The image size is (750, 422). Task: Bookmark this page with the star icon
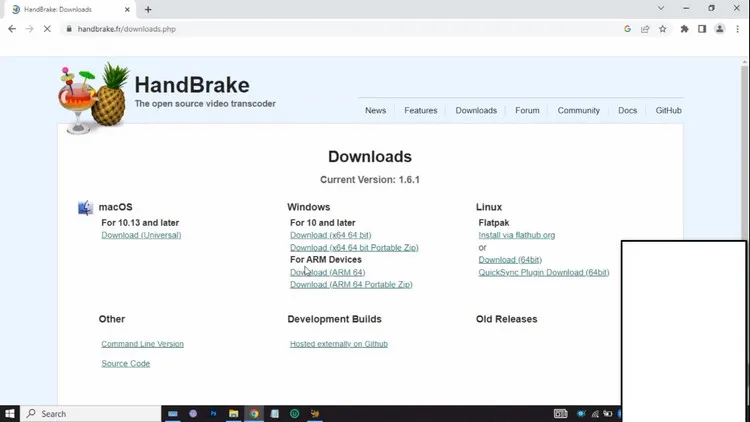point(662,29)
